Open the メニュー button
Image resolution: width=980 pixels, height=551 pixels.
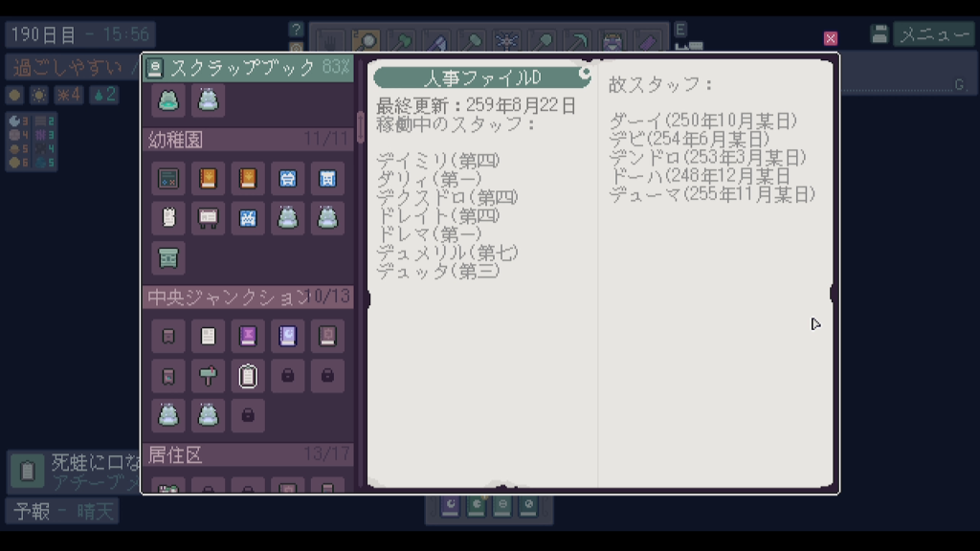tap(934, 34)
